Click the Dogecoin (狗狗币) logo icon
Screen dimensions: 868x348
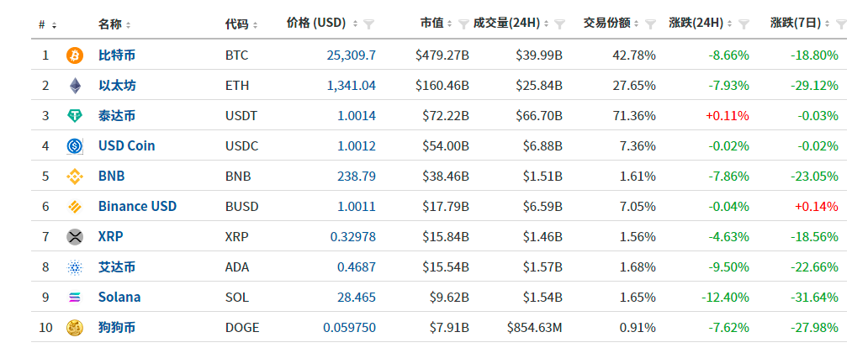pos(75,328)
